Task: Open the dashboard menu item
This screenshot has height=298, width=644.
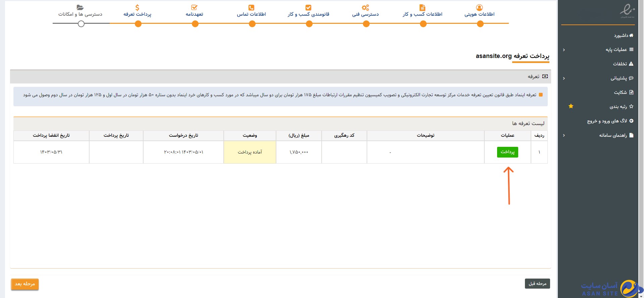Action: [623, 36]
